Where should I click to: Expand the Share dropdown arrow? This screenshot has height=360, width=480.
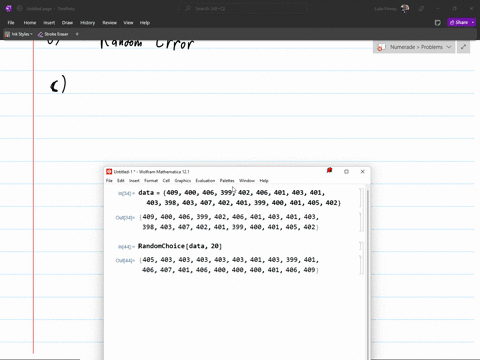[473, 22]
